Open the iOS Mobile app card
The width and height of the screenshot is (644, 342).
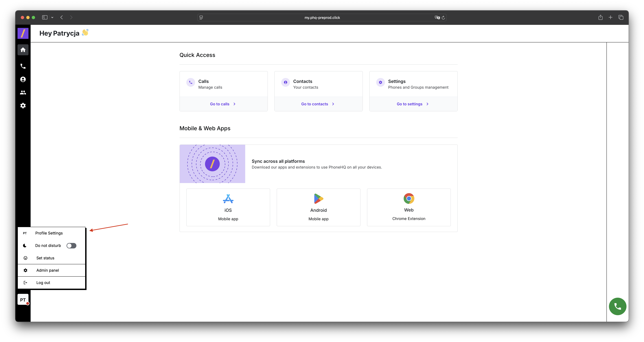point(228,207)
